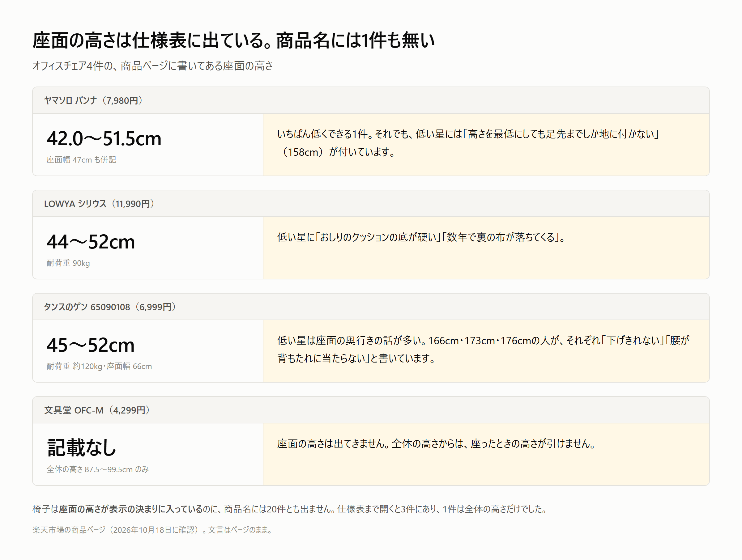This screenshot has width=742, height=560.
Task: Click the value 45〜52cm
Action: [91, 345]
